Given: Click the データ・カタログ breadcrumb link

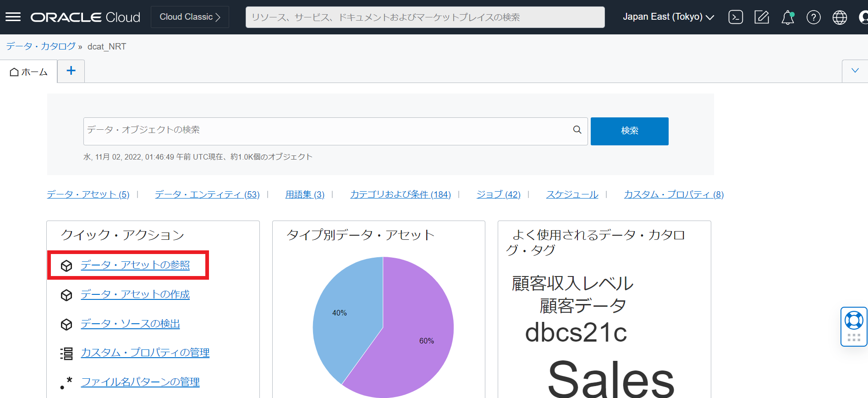Looking at the screenshot, I should pos(41,46).
